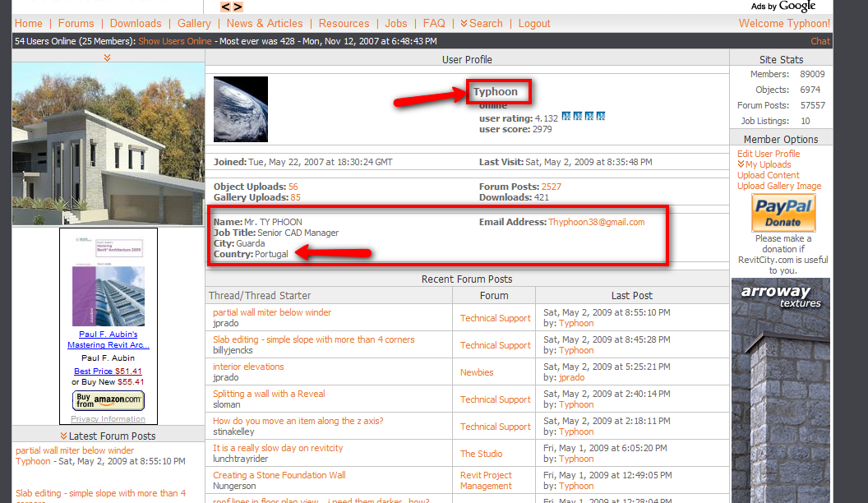Open the Privacy Information link
The image size is (868, 503).
tap(108, 419)
